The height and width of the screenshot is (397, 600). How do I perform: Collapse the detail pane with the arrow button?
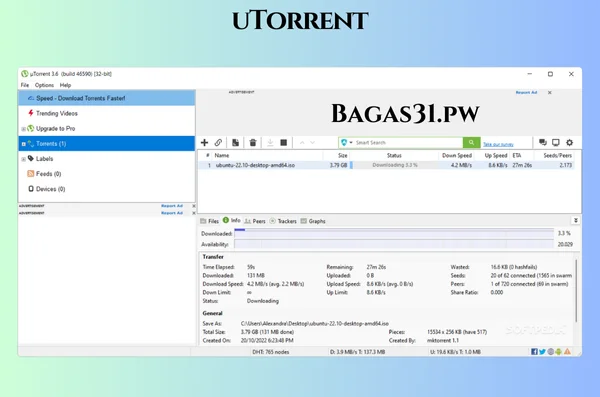[576, 221]
